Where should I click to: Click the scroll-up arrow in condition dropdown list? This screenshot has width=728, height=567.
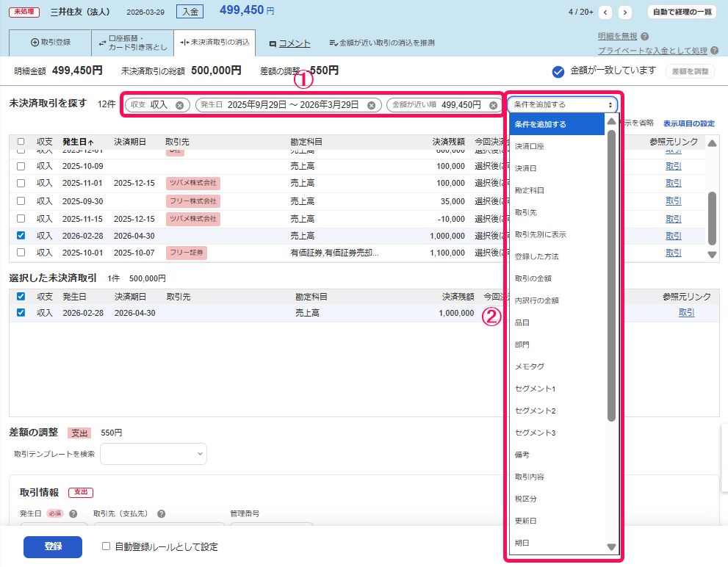tap(611, 121)
